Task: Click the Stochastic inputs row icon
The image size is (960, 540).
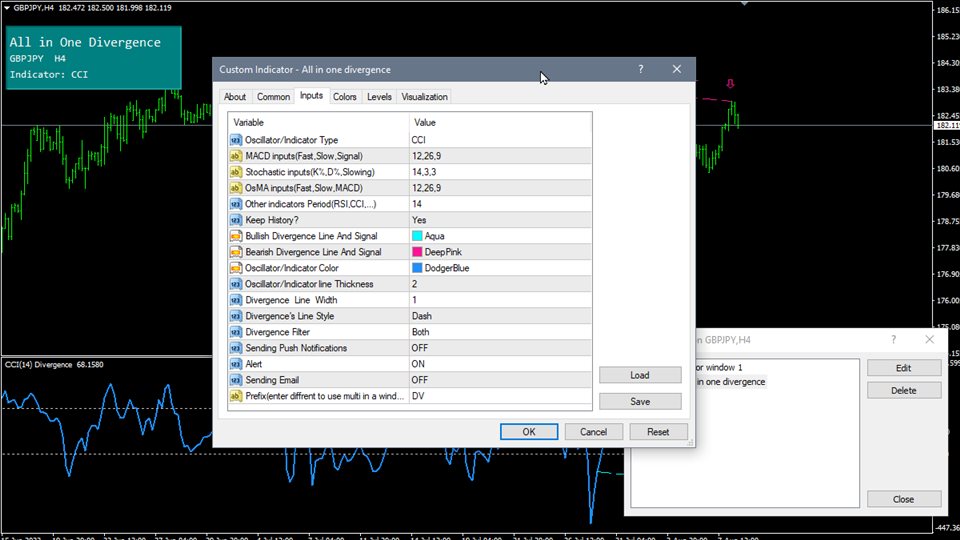Action: pos(236,172)
